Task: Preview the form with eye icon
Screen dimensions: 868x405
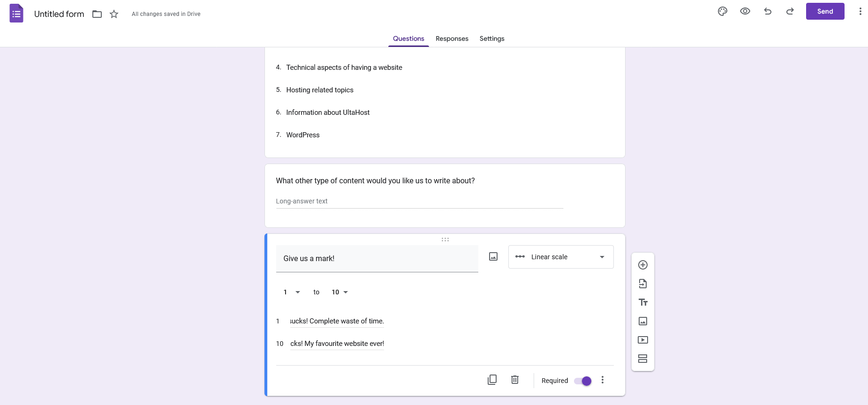Action: (x=745, y=11)
